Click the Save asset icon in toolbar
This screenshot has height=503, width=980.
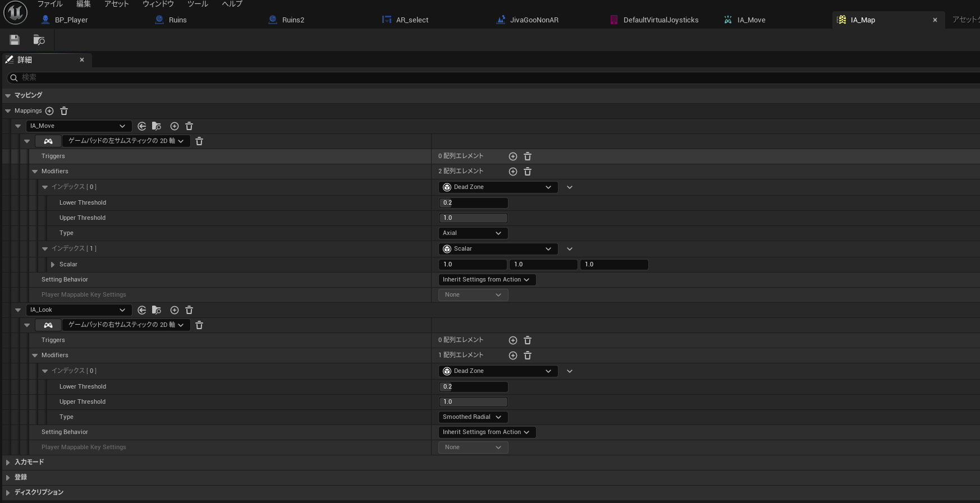point(15,40)
